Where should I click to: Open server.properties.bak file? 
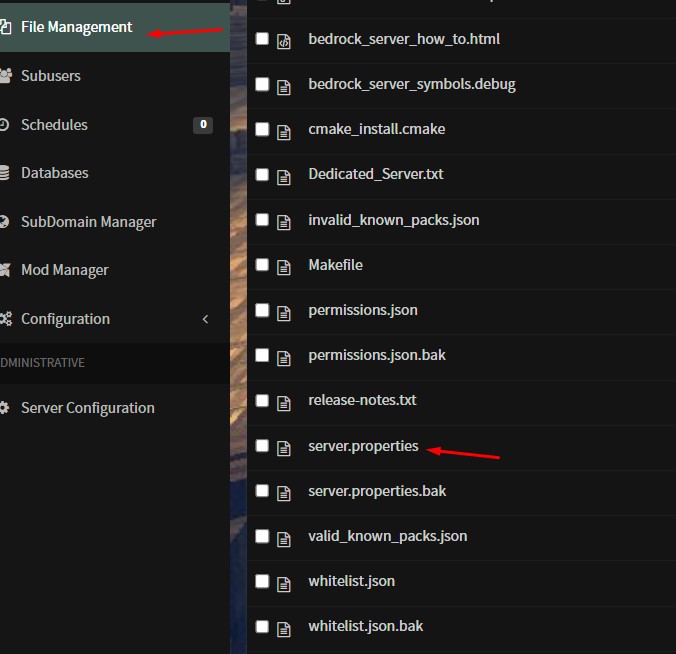point(377,491)
